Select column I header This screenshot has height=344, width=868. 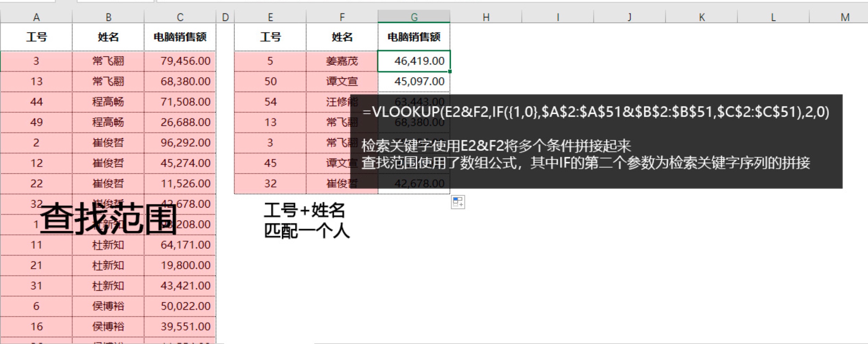558,17
